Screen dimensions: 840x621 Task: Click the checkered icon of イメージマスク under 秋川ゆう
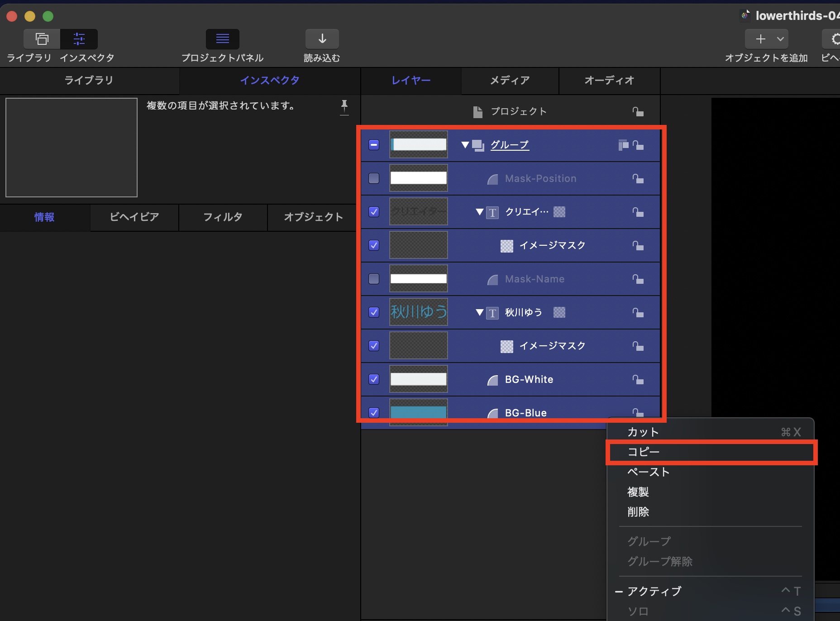pyautogui.click(x=507, y=346)
